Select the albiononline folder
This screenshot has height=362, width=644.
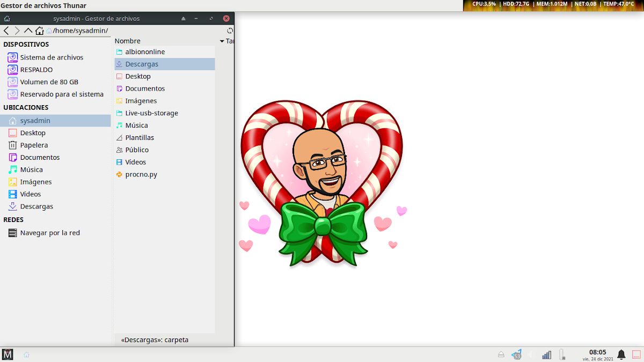tap(145, 52)
